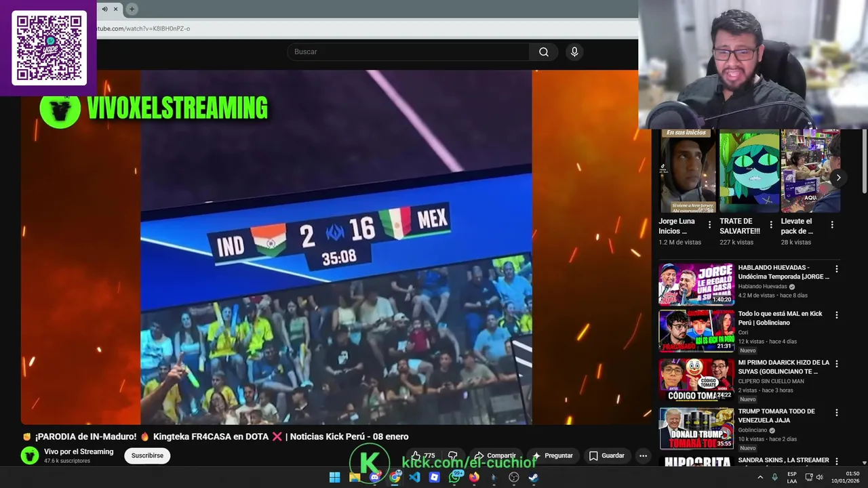Click the system tray microphone icon

pyautogui.click(x=775, y=477)
